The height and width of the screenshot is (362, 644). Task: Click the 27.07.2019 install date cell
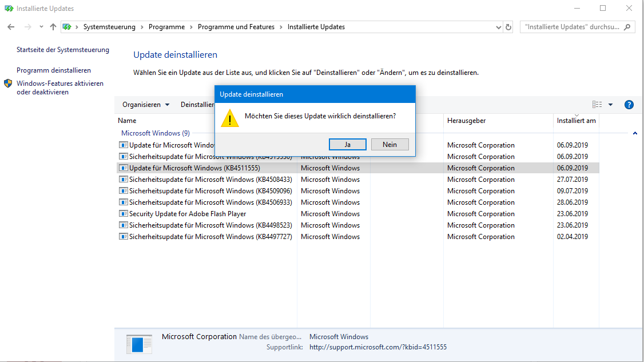(573, 180)
